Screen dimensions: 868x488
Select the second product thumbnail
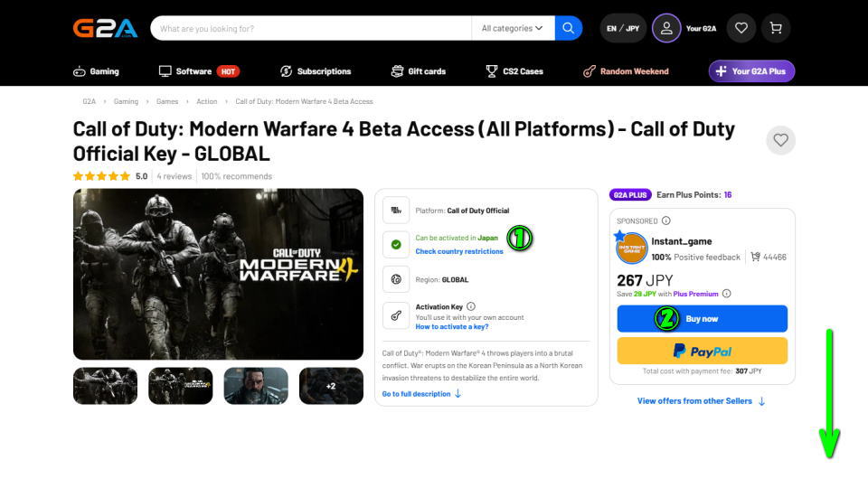click(181, 386)
